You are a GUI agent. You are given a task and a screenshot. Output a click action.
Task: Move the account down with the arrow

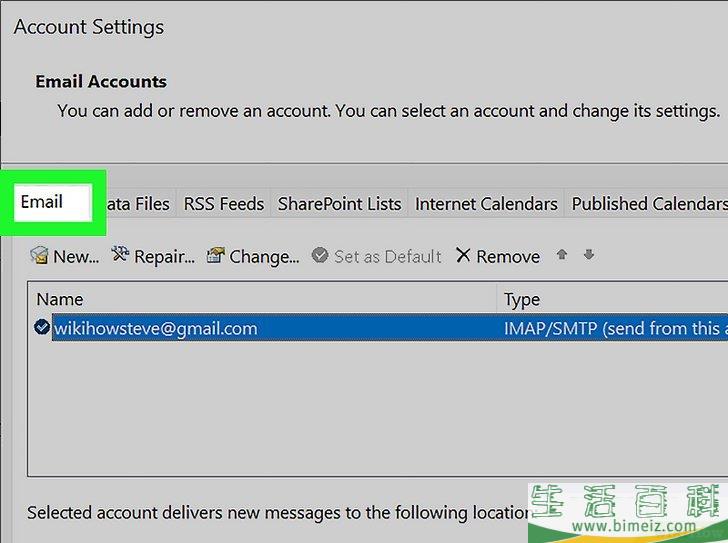click(589, 254)
